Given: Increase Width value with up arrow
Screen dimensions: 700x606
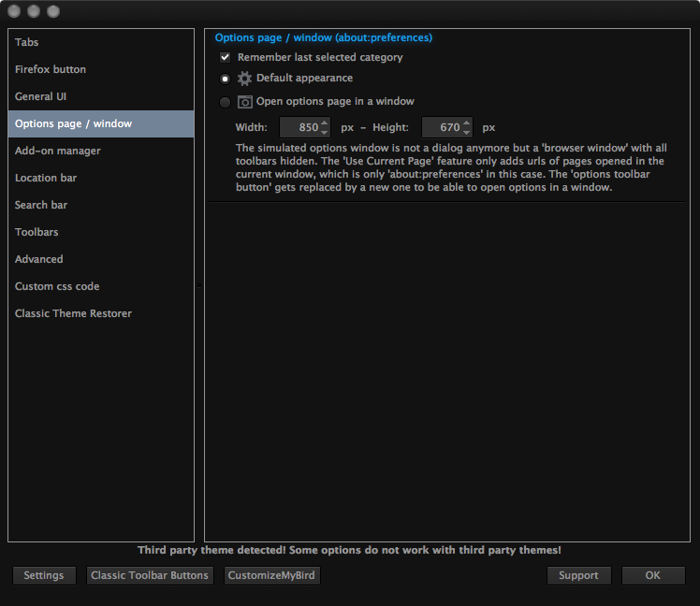Looking at the screenshot, I should tap(325, 123).
